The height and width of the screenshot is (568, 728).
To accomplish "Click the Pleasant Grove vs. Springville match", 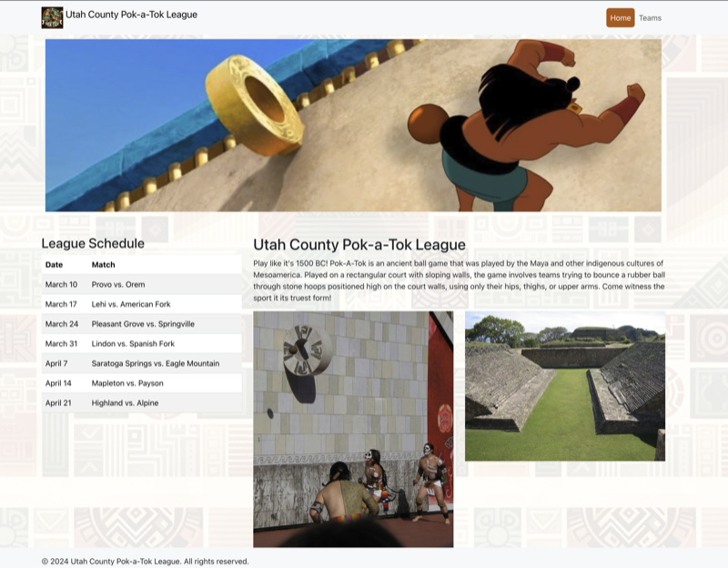I will [142, 324].
